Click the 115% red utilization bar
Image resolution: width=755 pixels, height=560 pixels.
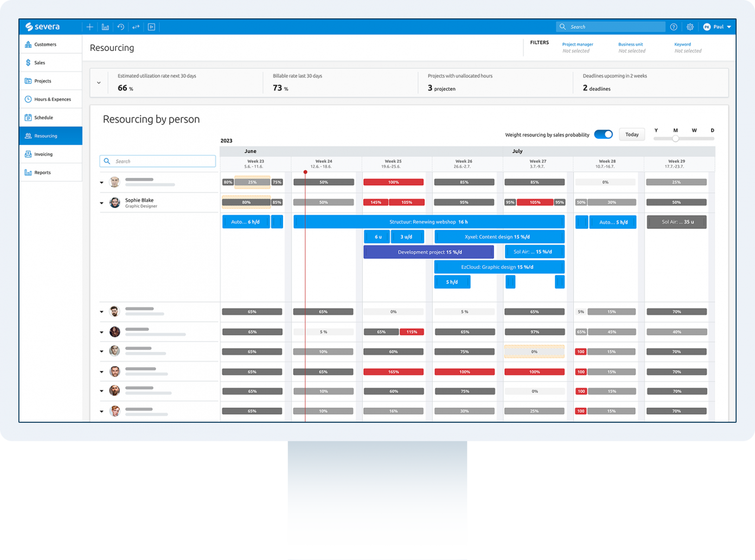412,332
